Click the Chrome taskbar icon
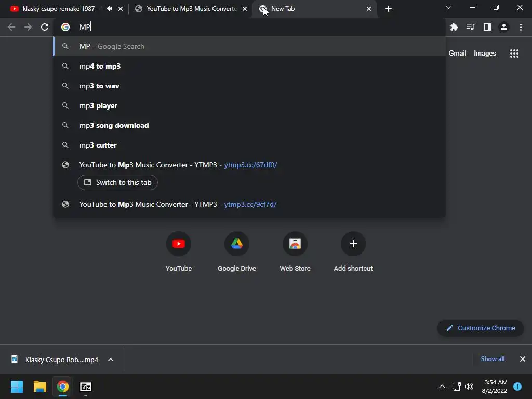The image size is (532, 399). (x=63, y=387)
